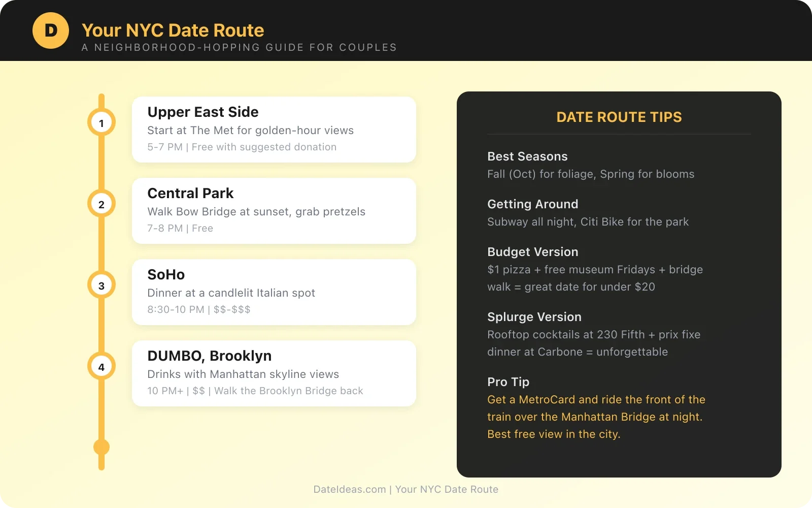Image resolution: width=812 pixels, height=508 pixels.
Task: Click the circular D logo icon
Action: [x=50, y=30]
